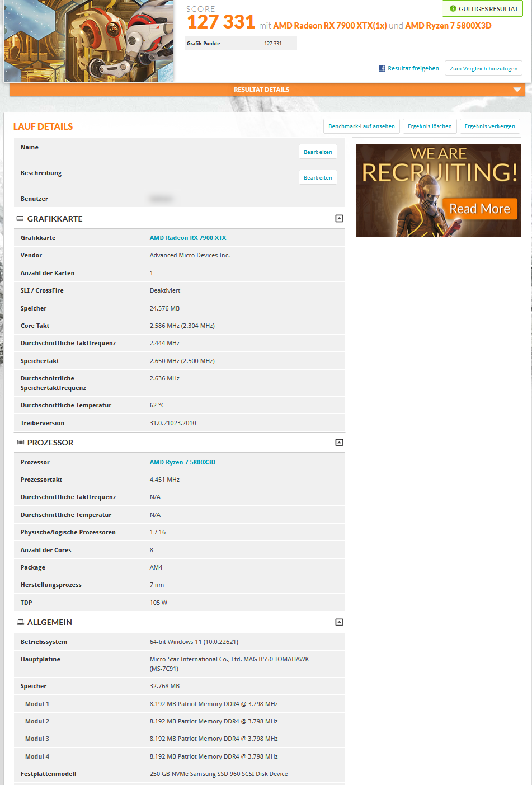Click Vendor value Advanced Micro Devices Inc.

(x=190, y=255)
